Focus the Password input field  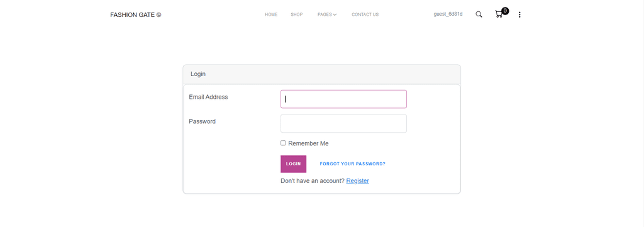(343, 123)
